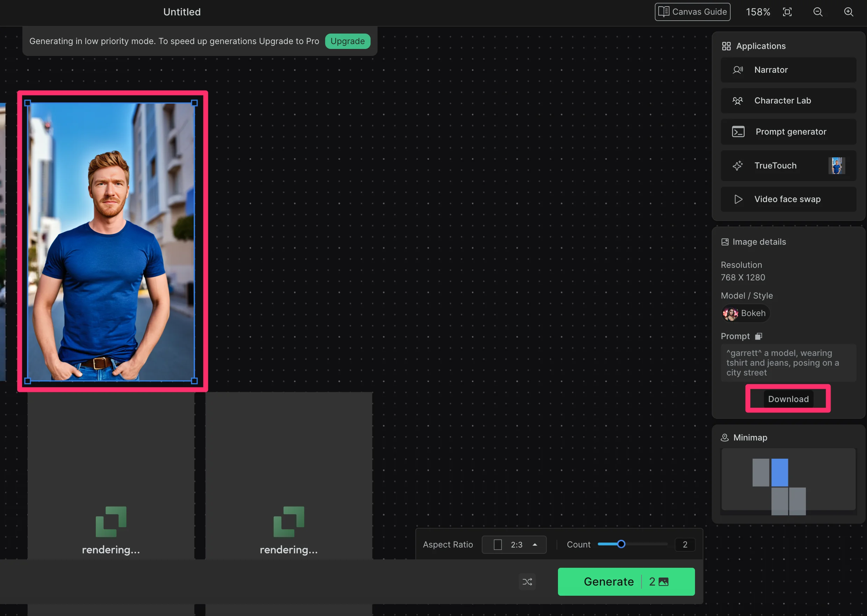Open the Narrator application
The image size is (867, 616).
(x=788, y=70)
